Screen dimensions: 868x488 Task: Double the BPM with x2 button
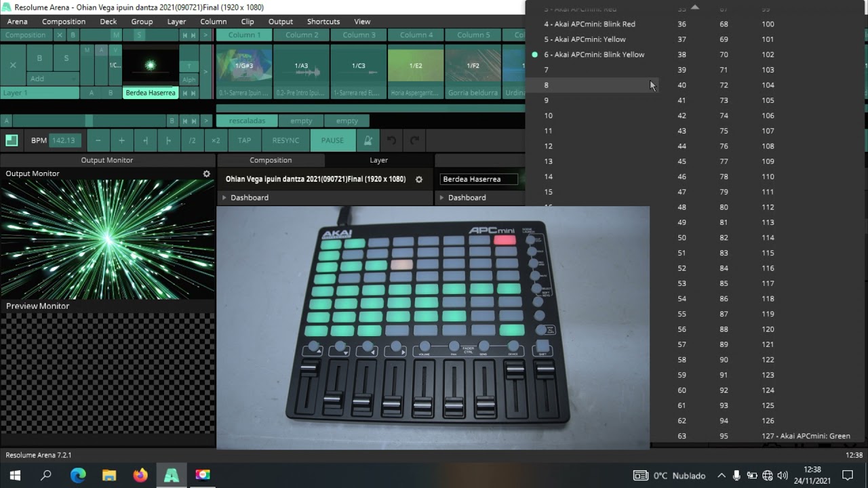(216, 140)
